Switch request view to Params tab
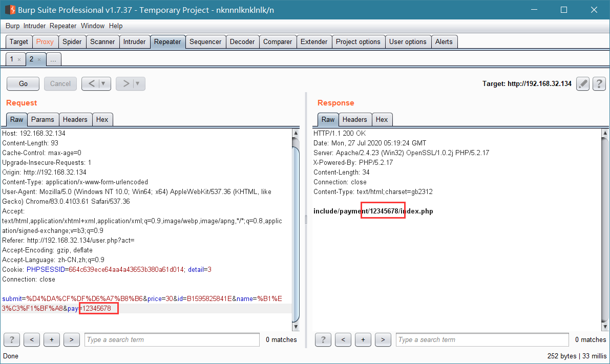The height and width of the screenshot is (364, 610). point(43,119)
